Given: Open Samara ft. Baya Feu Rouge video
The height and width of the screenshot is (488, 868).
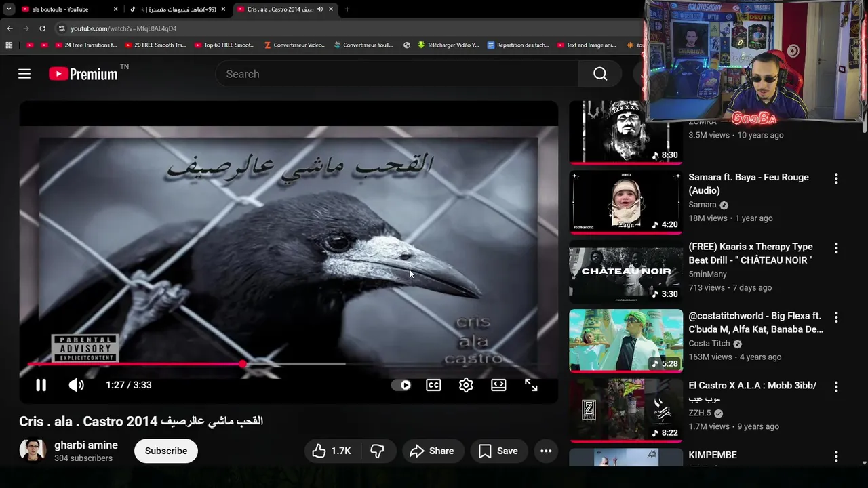Looking at the screenshot, I should (749, 184).
